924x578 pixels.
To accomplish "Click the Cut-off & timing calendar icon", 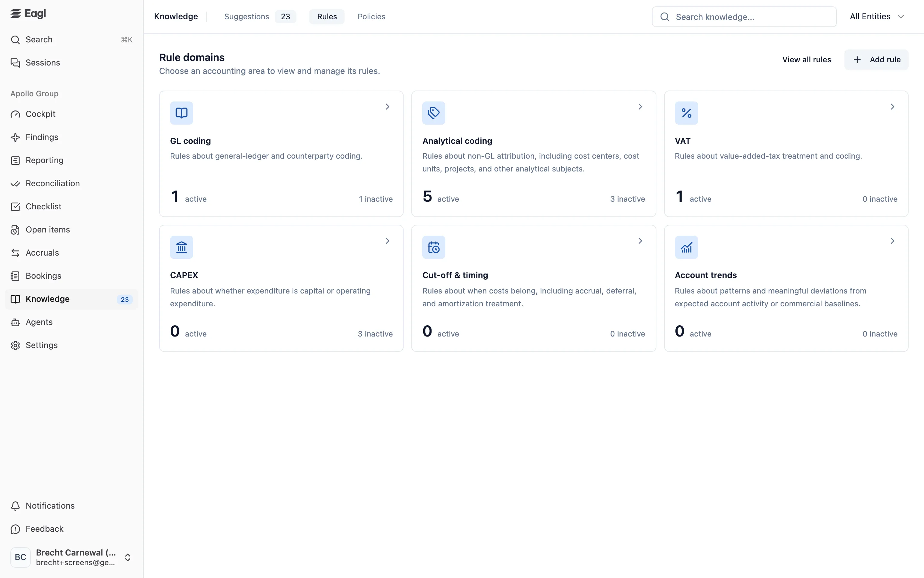I will coord(434,247).
